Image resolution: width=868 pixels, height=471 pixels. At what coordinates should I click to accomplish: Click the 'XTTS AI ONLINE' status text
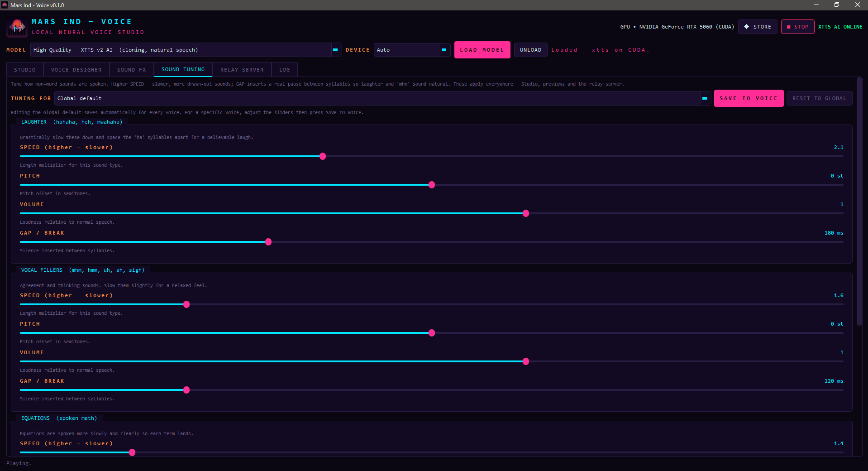[x=840, y=27]
